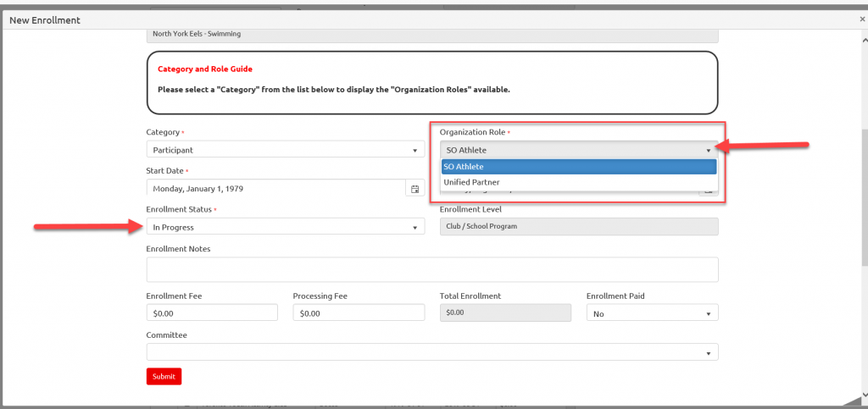Click the Enrollment Fee field

(x=212, y=312)
